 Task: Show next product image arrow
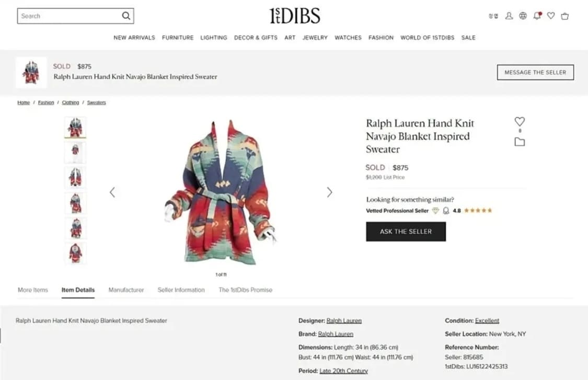329,192
